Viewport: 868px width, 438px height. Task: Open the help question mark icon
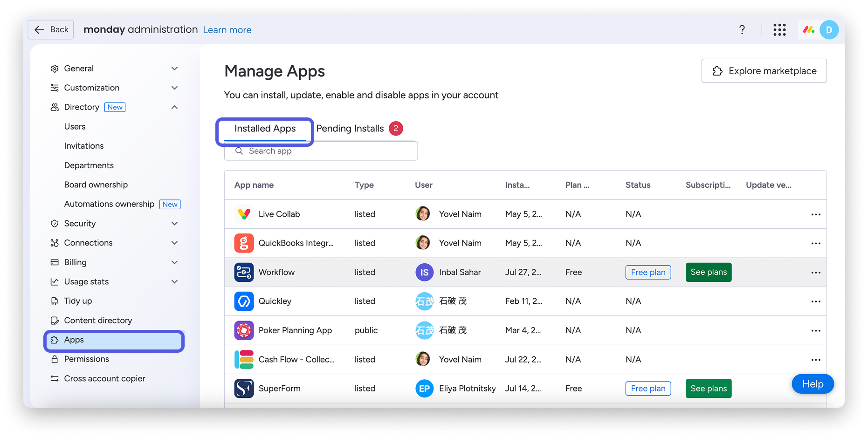click(x=742, y=30)
